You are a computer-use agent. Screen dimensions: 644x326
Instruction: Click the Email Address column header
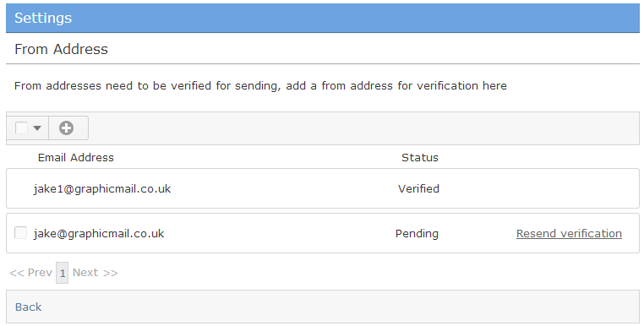[x=75, y=157]
